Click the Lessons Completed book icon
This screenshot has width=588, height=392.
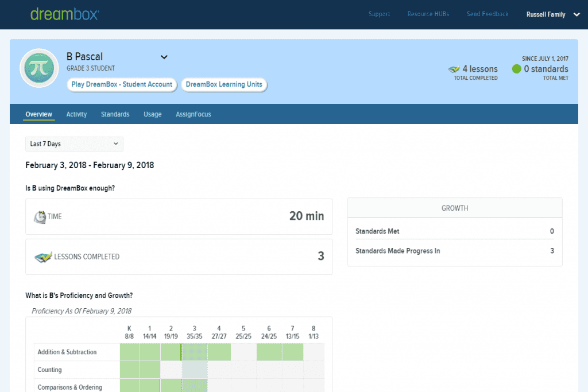42,257
